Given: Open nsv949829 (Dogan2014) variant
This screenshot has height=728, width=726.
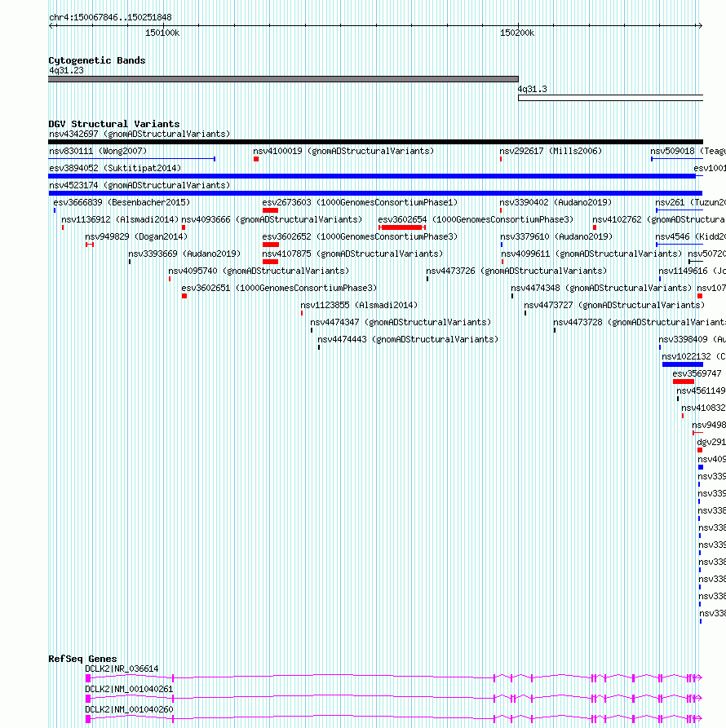Looking at the screenshot, I should [x=136, y=236].
